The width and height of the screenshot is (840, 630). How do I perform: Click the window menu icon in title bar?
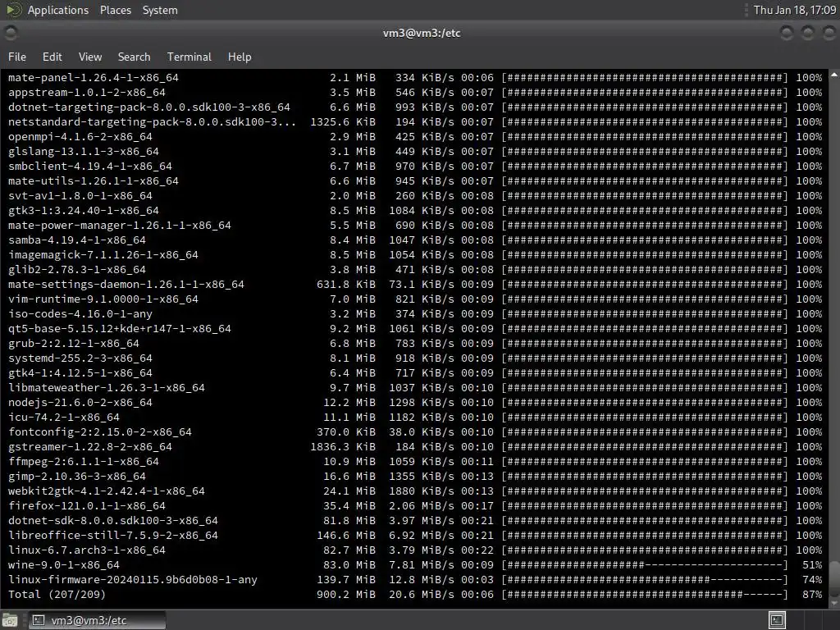pos(11,33)
